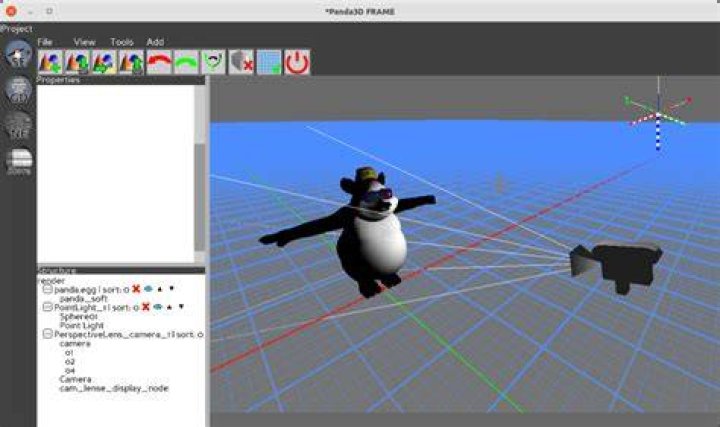This screenshot has height=427, width=720.
Task: Select the GUI editor sidebar icon
Action: pyautogui.click(x=18, y=90)
